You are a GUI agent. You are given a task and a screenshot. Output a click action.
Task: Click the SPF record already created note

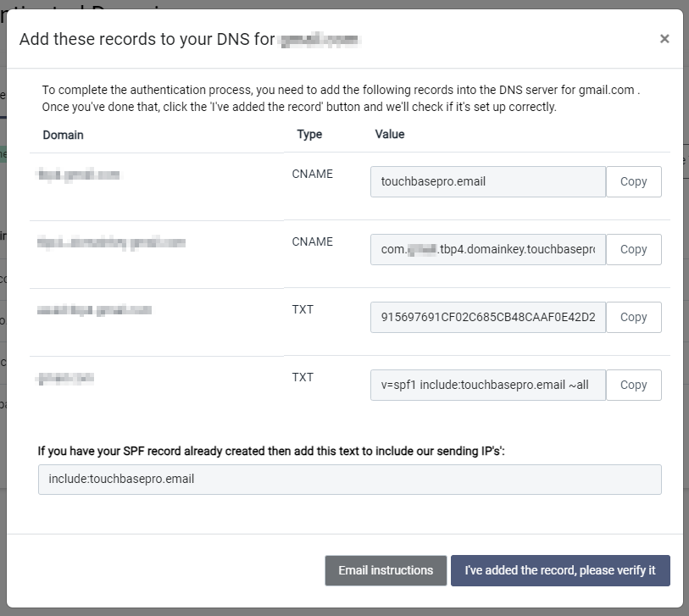coord(271,451)
